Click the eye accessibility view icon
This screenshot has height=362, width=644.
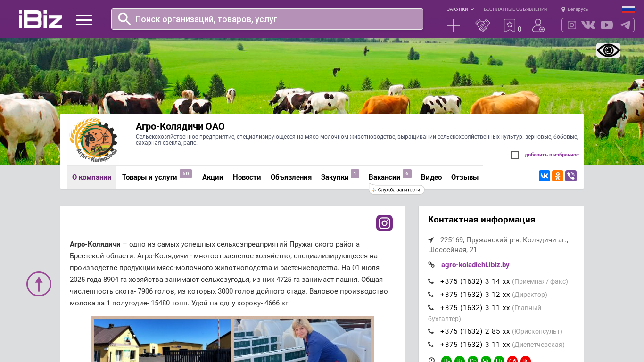pos(608,50)
